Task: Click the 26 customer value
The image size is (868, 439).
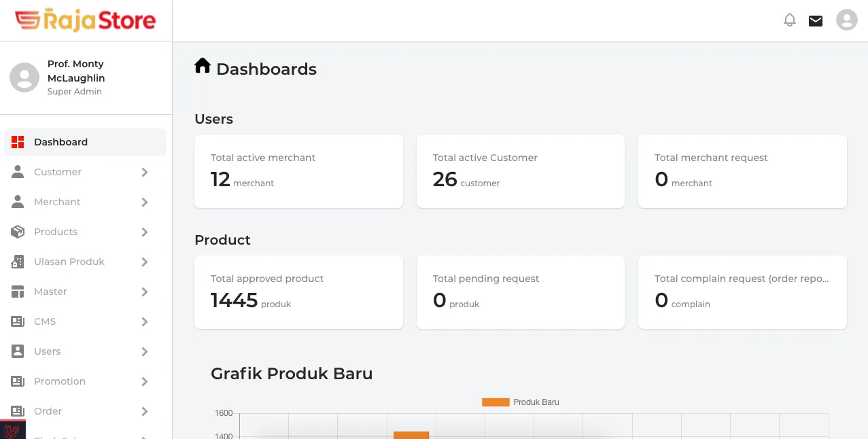Action: click(x=466, y=179)
